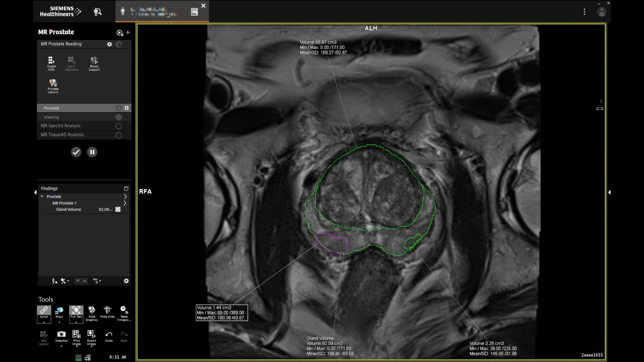Select the Single Click segmentation tool
644x362 pixels.
[x=51, y=64]
